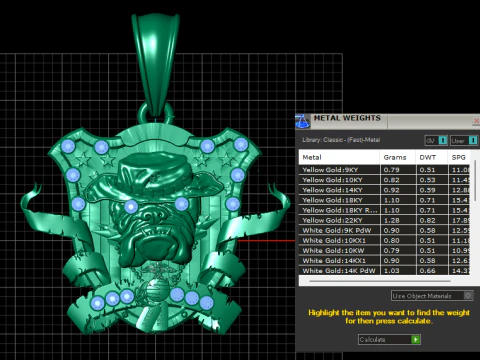Click the Metal Weights scale icon
The height and width of the screenshot is (360, 480).
tap(303, 121)
